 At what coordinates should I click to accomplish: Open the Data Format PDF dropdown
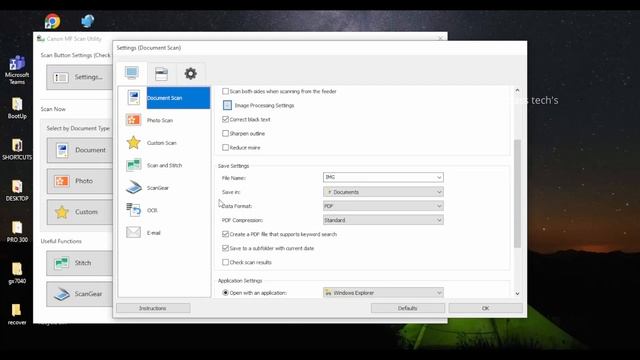(x=383, y=206)
